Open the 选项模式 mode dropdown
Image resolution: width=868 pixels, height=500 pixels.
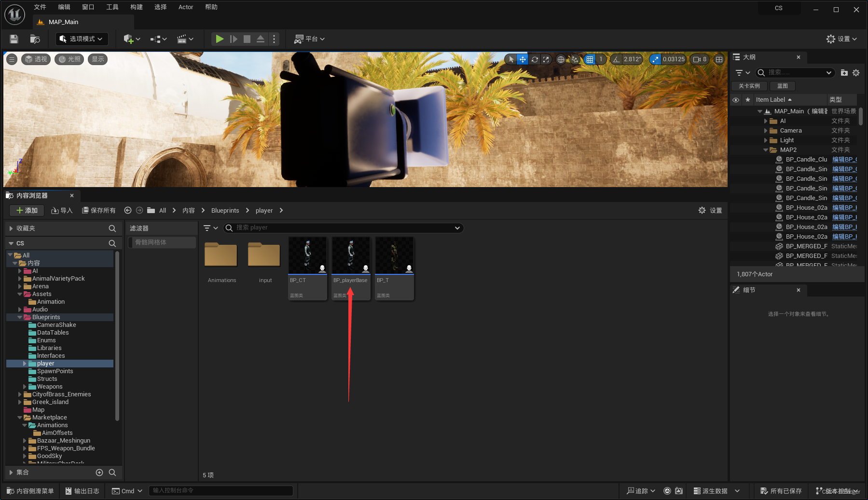pyautogui.click(x=82, y=39)
